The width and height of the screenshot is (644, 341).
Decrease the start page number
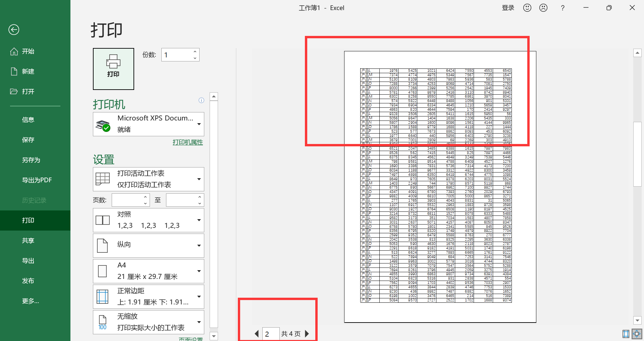pos(145,203)
